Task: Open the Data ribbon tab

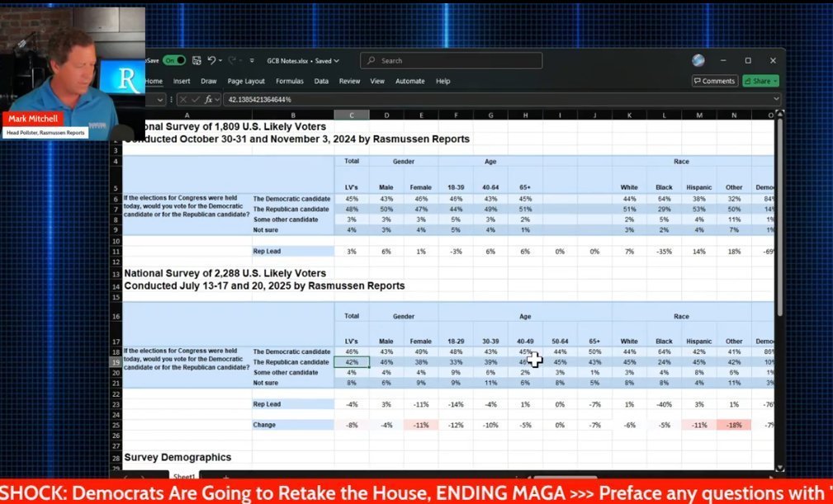Action: tap(321, 81)
